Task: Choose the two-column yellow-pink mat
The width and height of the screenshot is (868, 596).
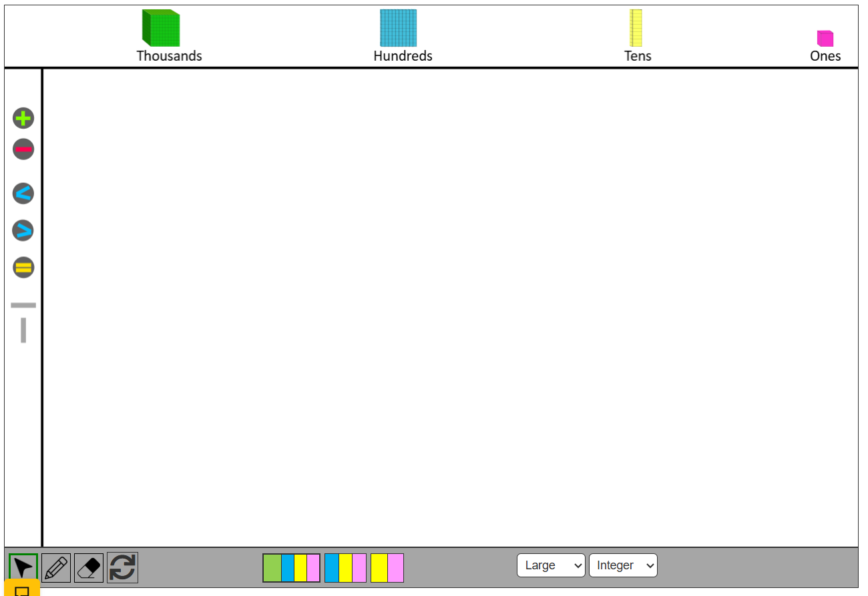Action: 387,568
